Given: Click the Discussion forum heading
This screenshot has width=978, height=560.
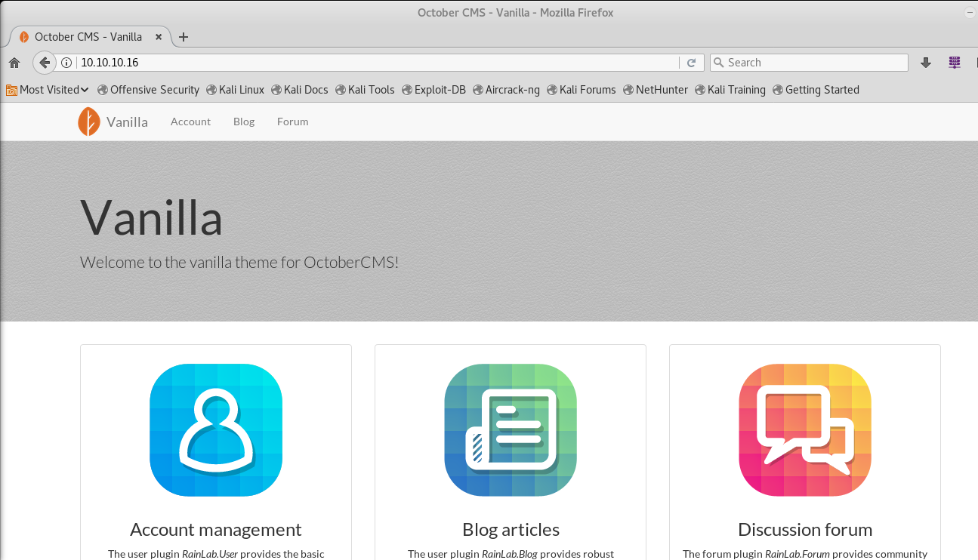Looking at the screenshot, I should coord(805,529).
